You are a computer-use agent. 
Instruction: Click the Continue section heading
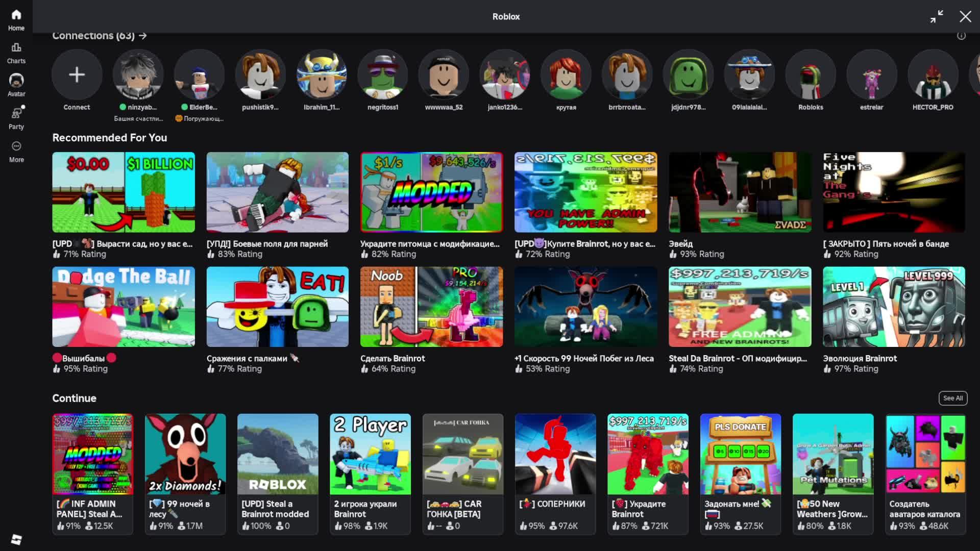(74, 398)
